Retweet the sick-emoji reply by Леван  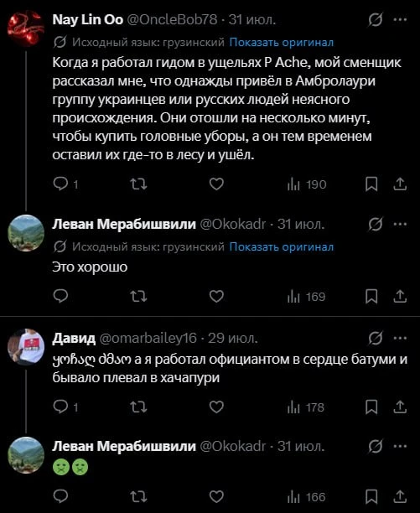[x=138, y=497]
